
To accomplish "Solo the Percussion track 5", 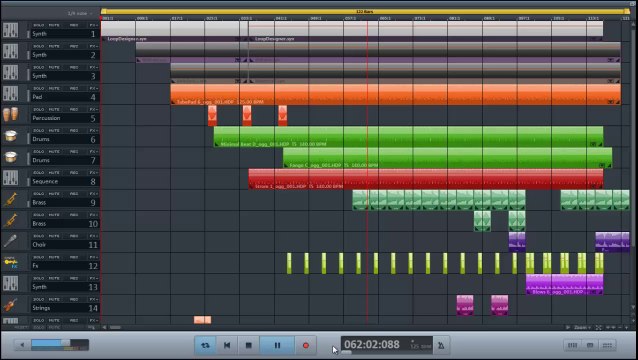I will pos(39,109).
